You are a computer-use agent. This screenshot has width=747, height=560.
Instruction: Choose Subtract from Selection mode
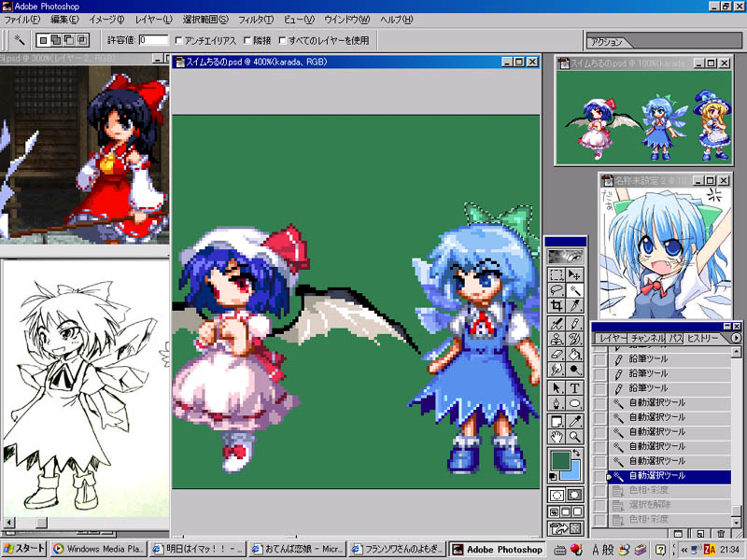[x=69, y=40]
